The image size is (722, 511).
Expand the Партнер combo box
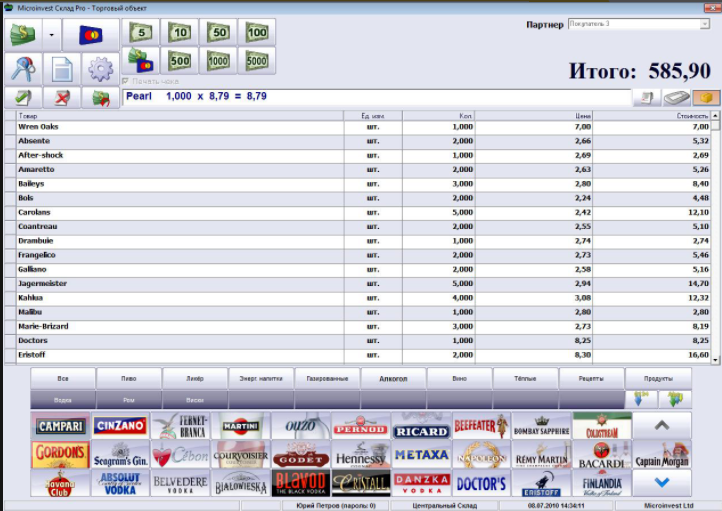[705, 22]
